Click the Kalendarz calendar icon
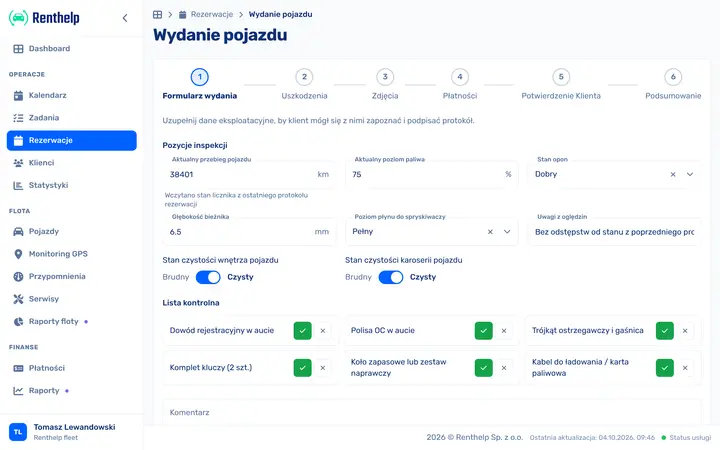This screenshot has height=450, width=720. click(x=18, y=96)
